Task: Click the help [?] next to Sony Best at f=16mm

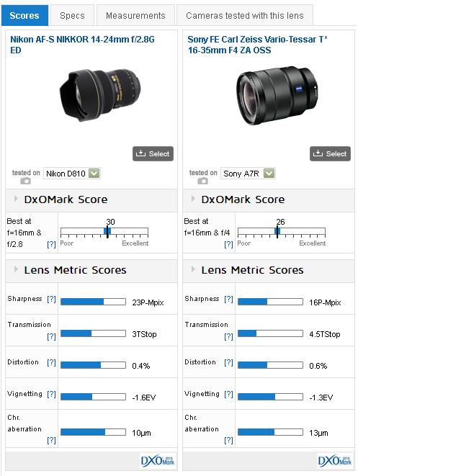Action: (x=228, y=244)
